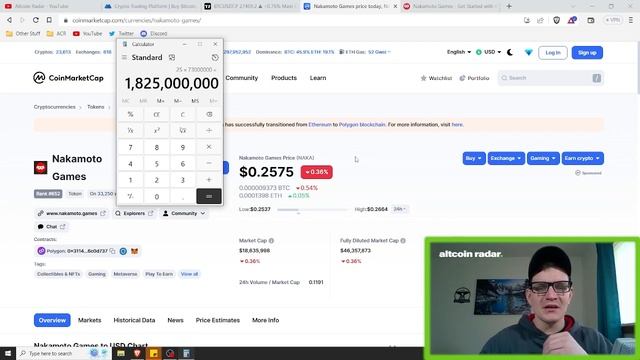Click the Log In button
The width and height of the screenshot is (640, 360).
point(553,53)
